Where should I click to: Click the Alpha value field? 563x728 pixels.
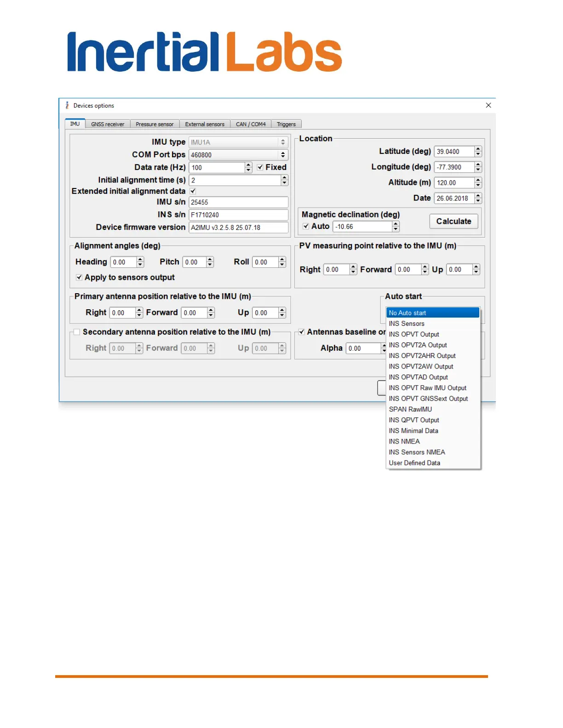tap(363, 348)
